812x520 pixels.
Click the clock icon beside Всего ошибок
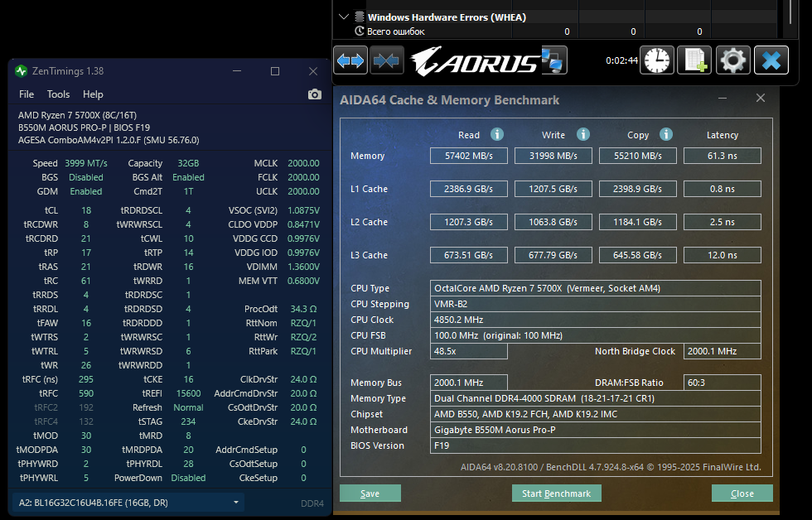coord(360,31)
